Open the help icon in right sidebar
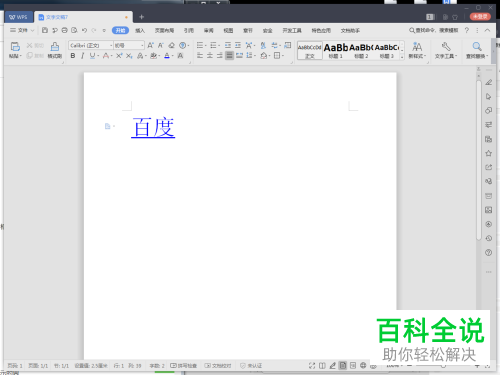The width and height of the screenshot is (500, 375). click(x=488, y=252)
